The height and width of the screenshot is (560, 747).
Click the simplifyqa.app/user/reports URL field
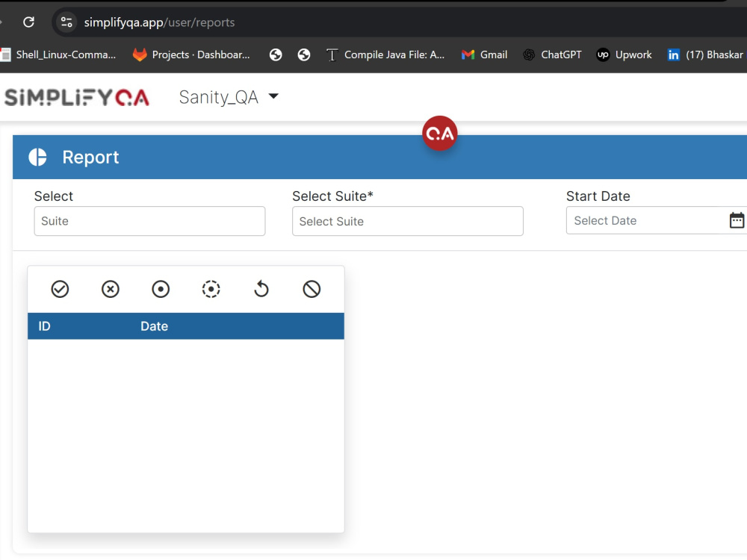click(x=159, y=22)
